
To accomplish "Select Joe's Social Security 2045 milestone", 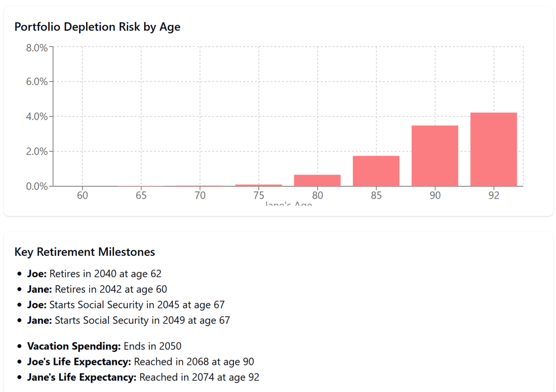I will coord(126,305).
